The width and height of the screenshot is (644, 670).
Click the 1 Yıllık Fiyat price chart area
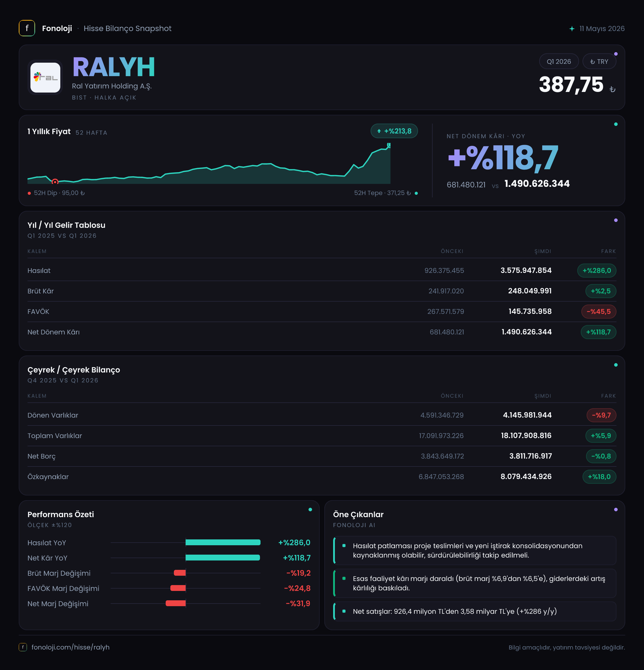click(209, 163)
